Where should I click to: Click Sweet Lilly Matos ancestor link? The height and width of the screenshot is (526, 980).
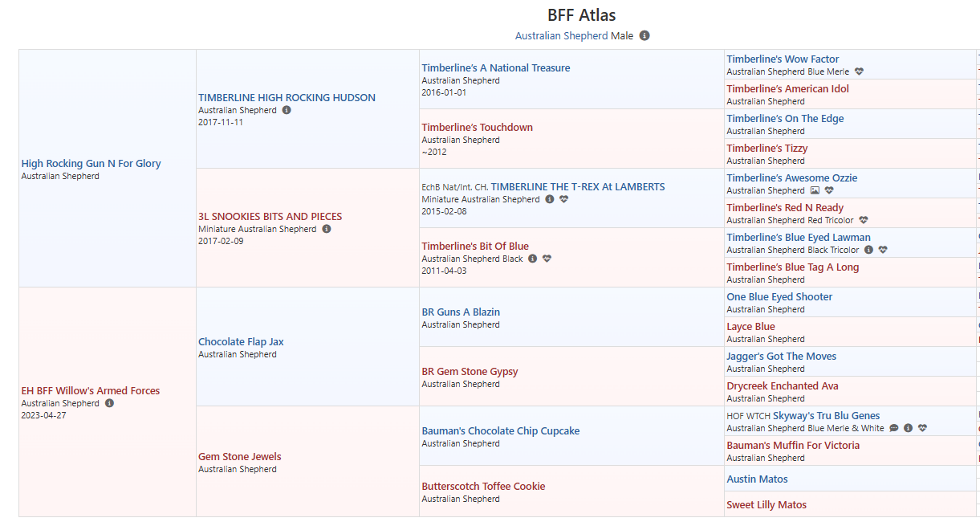click(766, 505)
